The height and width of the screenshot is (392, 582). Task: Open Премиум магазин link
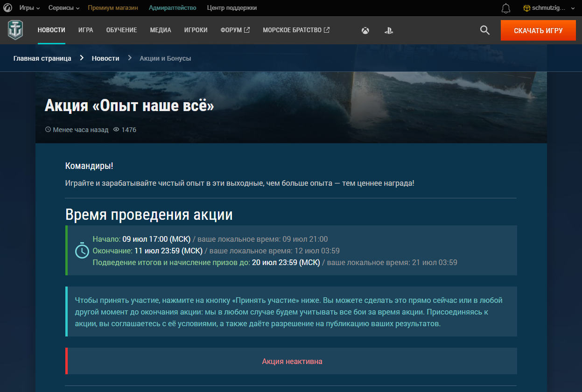tap(113, 8)
